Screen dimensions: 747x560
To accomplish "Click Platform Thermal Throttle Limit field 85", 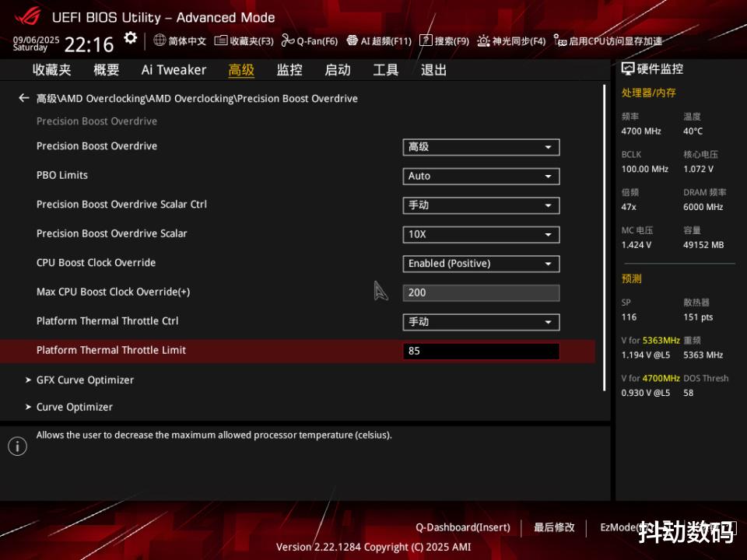I will point(481,352).
